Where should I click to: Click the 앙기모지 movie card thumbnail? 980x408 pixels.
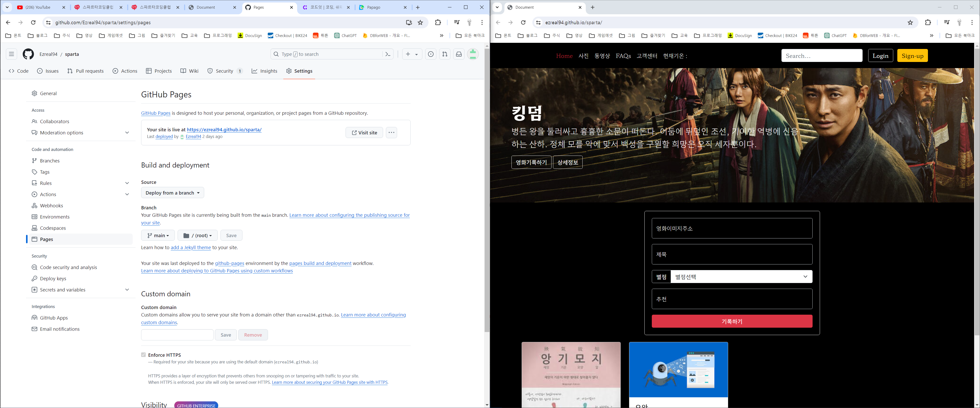point(571,375)
